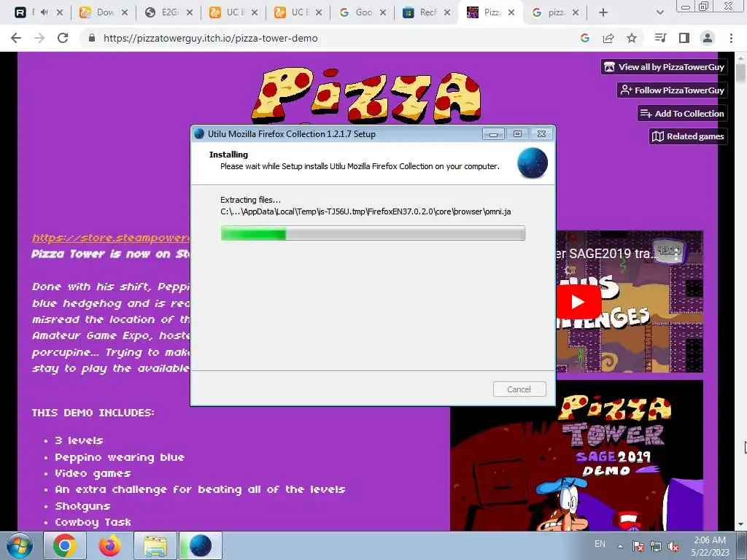Viewport: 747px width, 560px height.
Task: Open the Pizza Tower SAGE2019 Demo image
Action: pos(576,455)
